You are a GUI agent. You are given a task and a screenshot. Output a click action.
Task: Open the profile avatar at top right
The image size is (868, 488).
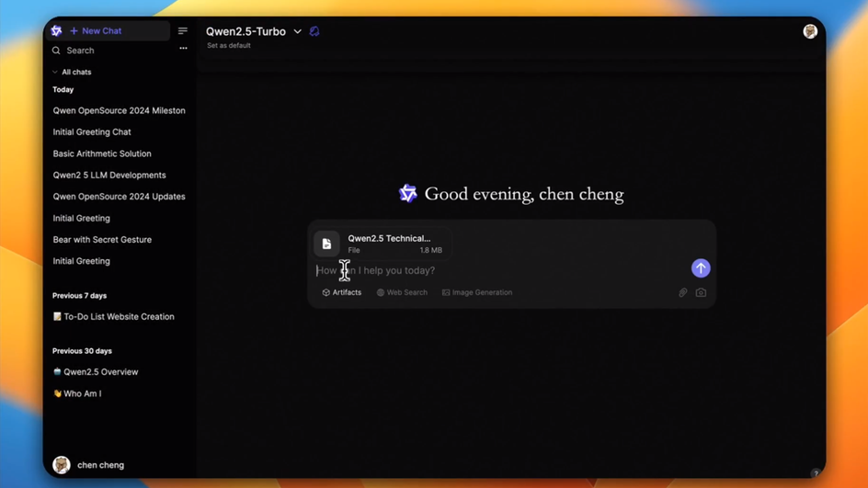(810, 31)
